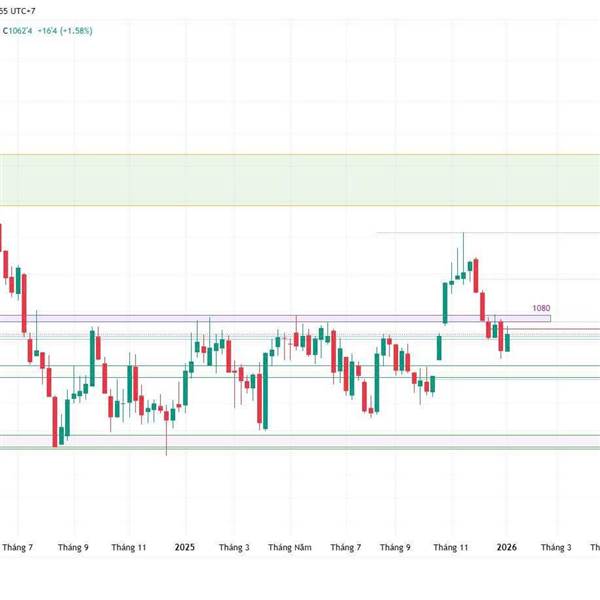
Task: Click the +16'4 (+1.58%) change value
Action: click(x=65, y=31)
